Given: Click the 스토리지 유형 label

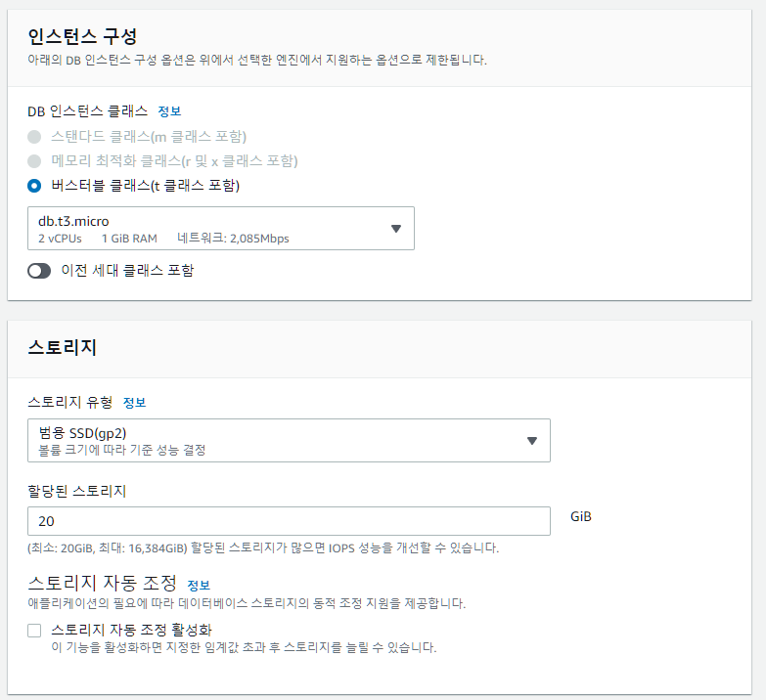Looking at the screenshot, I should 69,402.
